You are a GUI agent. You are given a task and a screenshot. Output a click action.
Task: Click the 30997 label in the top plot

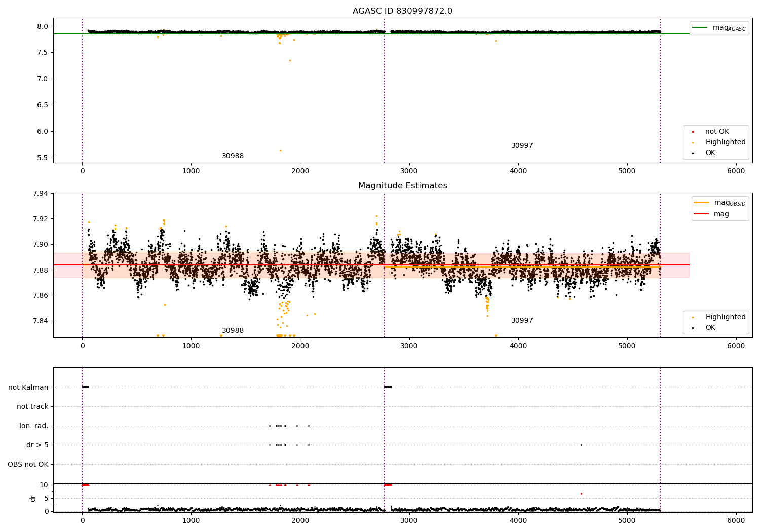[522, 145]
